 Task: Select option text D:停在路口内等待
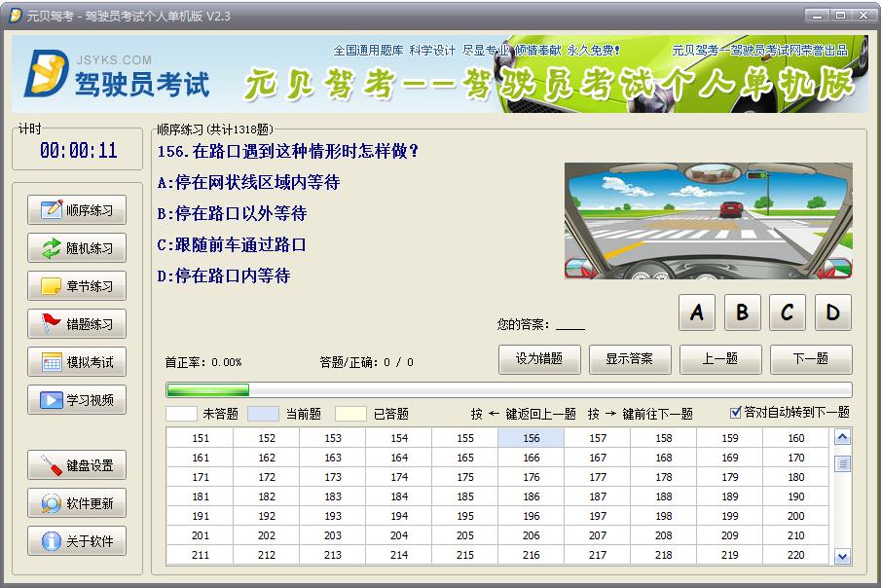(224, 276)
